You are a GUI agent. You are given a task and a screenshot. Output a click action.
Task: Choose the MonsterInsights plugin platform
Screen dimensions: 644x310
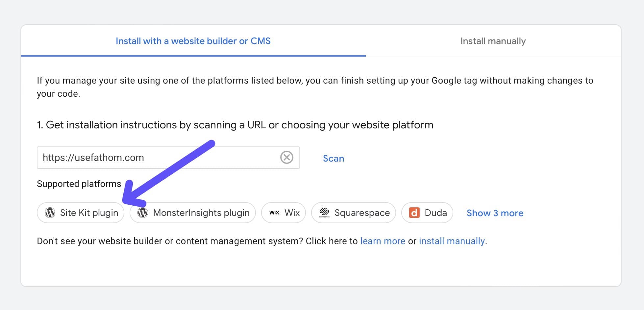click(x=192, y=213)
